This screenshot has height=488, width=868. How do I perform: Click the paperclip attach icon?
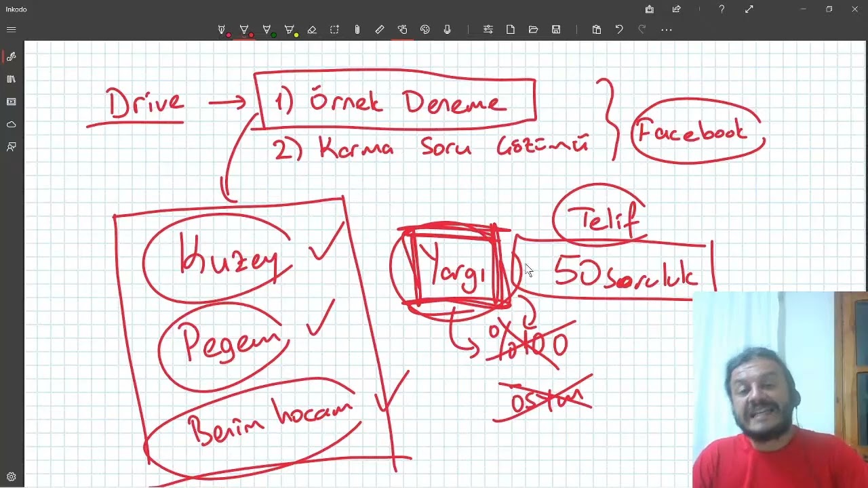click(x=357, y=30)
